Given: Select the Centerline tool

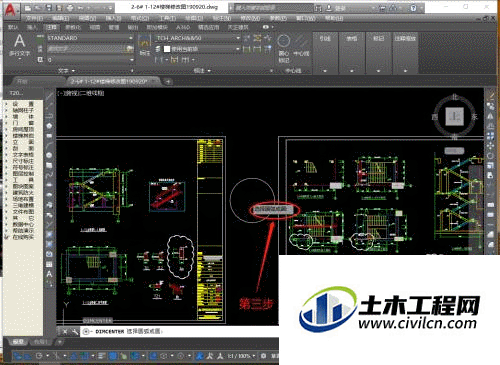Looking at the screenshot, I should coord(301,46).
